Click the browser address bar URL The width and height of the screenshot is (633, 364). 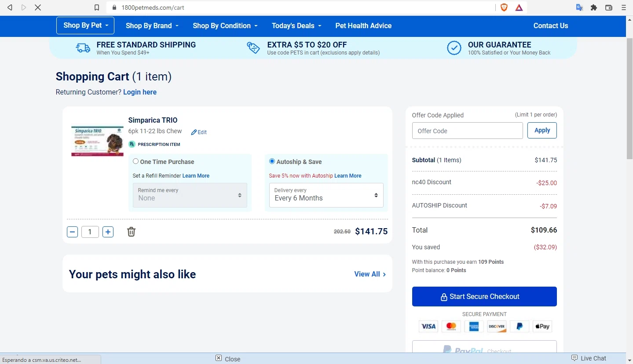[x=153, y=7]
